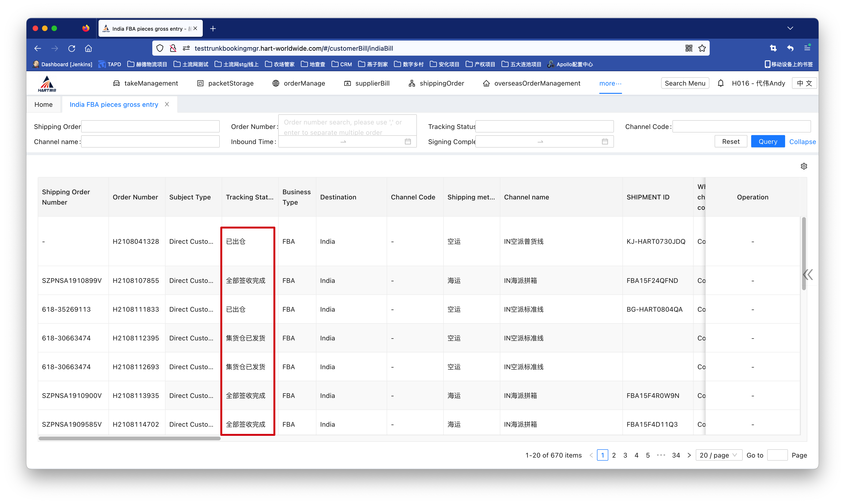Open list all tabs chevron
This screenshot has height=504, width=845.
tap(790, 28)
